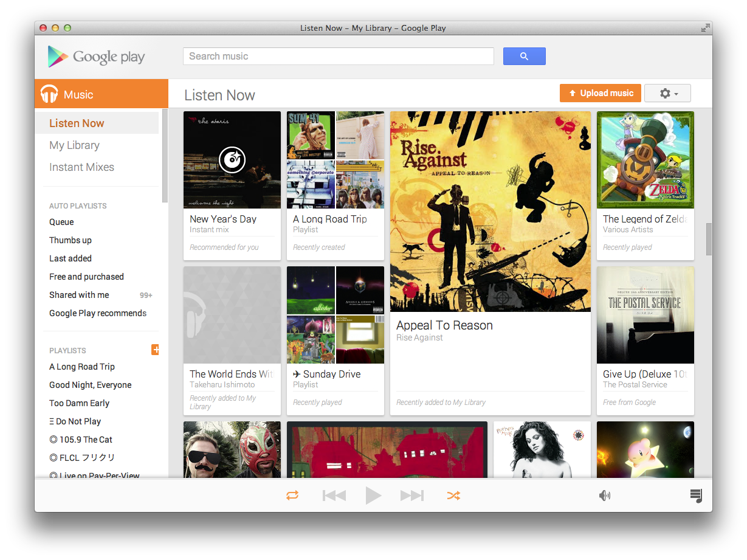Click the Music headphones icon
The height and width of the screenshot is (560, 747).
tap(49, 94)
